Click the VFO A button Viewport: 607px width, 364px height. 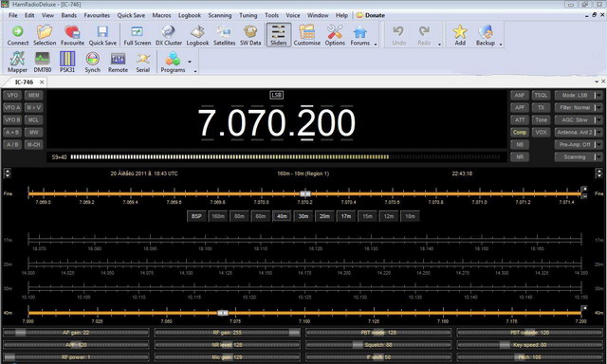point(12,107)
